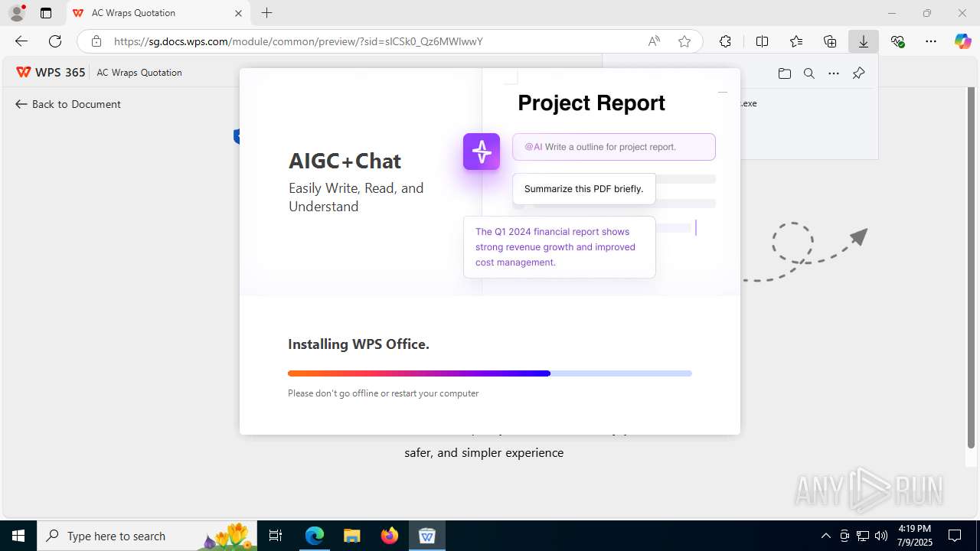The image size is (980, 551).
Task: Click the 'Project Report' heading
Action: pos(591,103)
